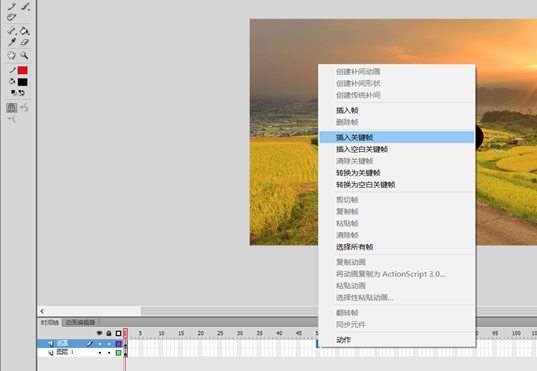Select the Eraser tool
The height and width of the screenshot is (371, 537).
(x=24, y=42)
